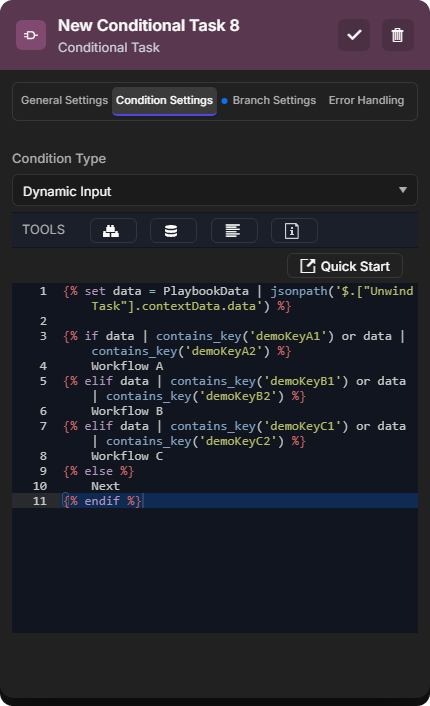The height and width of the screenshot is (706, 430).
Task: Click the Quick Start button
Action: tap(344, 266)
